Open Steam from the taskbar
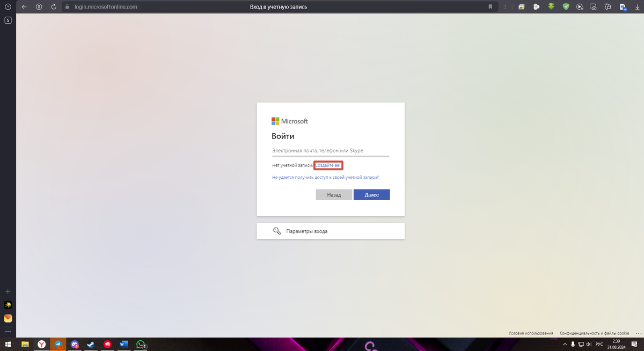This screenshot has height=351, width=644. [x=91, y=344]
